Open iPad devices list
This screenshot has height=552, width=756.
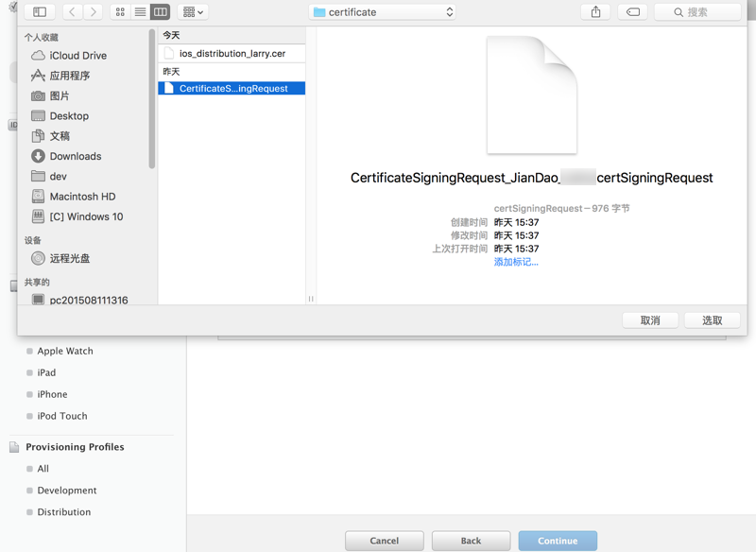[x=46, y=372]
